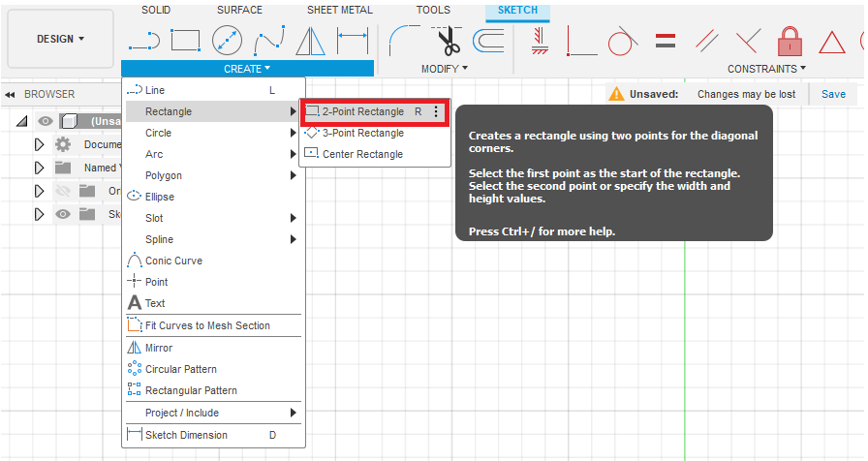The image size is (868, 461).
Task: Choose Sketch Dimension from the menu
Action: pyautogui.click(x=214, y=435)
